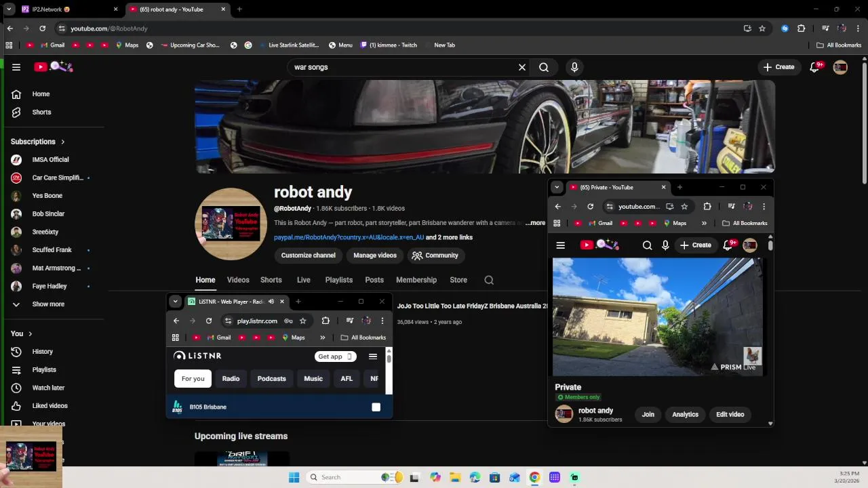Open the Playlists channel tab

click(x=339, y=280)
